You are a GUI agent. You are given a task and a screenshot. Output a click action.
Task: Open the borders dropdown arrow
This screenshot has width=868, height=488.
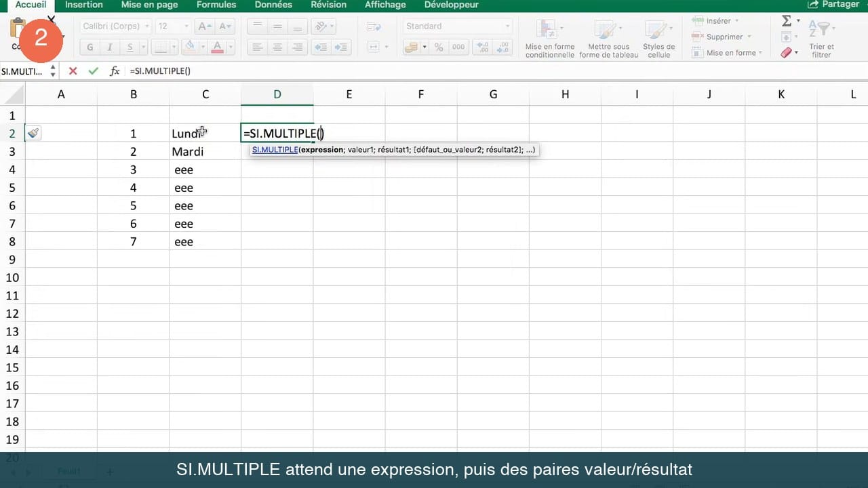[174, 47]
